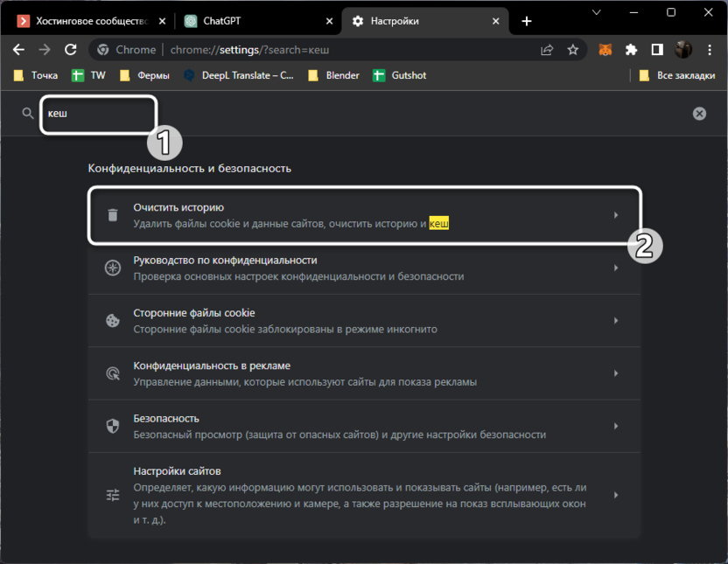Image resolution: width=728 pixels, height=564 pixels.
Task: Open the Фермы bookmark folder
Action: (x=144, y=75)
